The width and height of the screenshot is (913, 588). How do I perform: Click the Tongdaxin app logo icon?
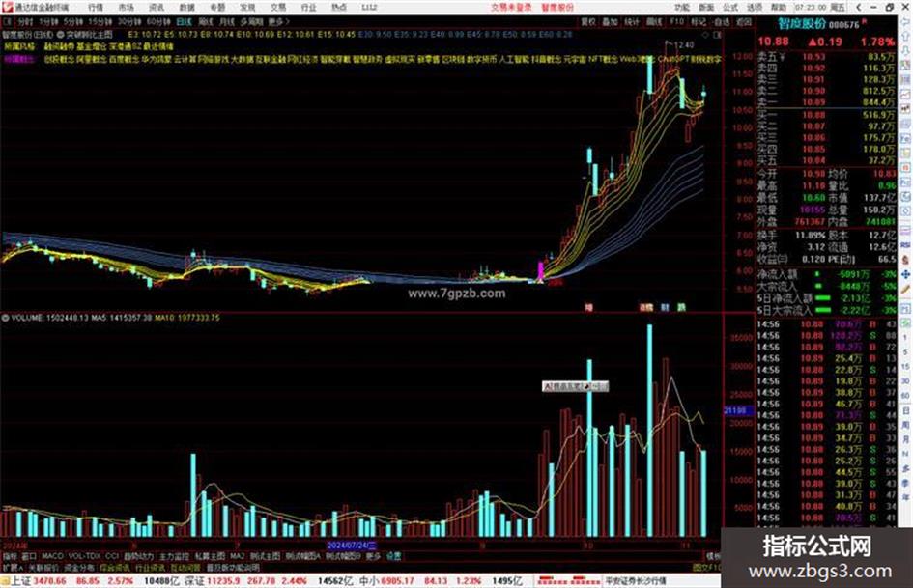point(7,8)
